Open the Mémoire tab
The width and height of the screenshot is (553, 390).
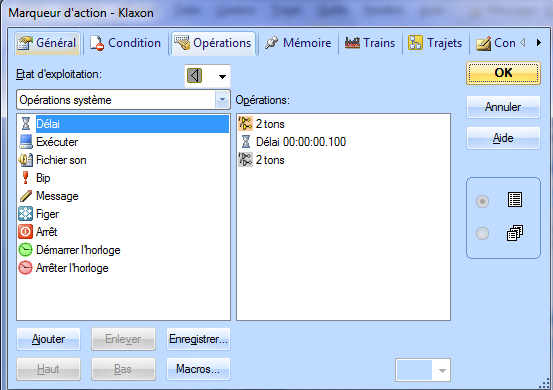[298, 43]
